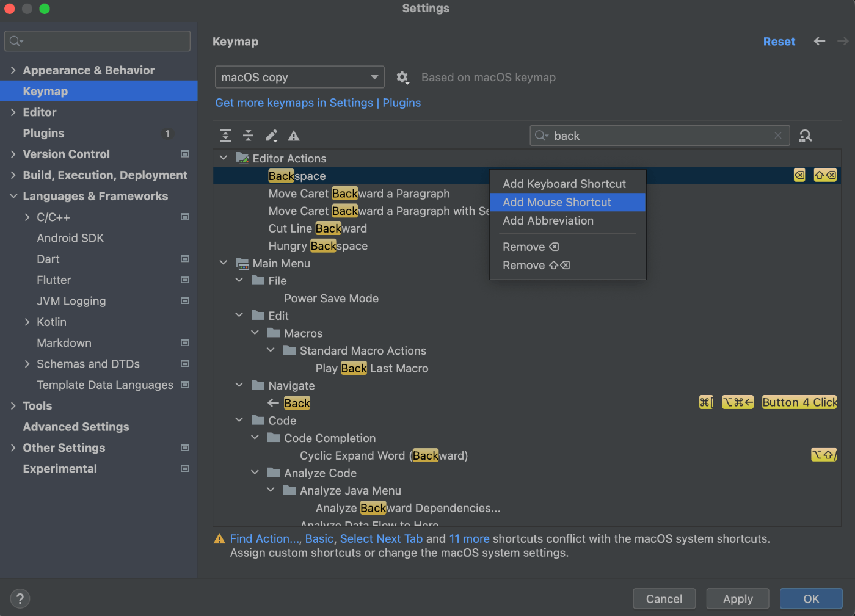
Task: Find actions by shortcut using magnifier-person icon
Action: coord(806,136)
